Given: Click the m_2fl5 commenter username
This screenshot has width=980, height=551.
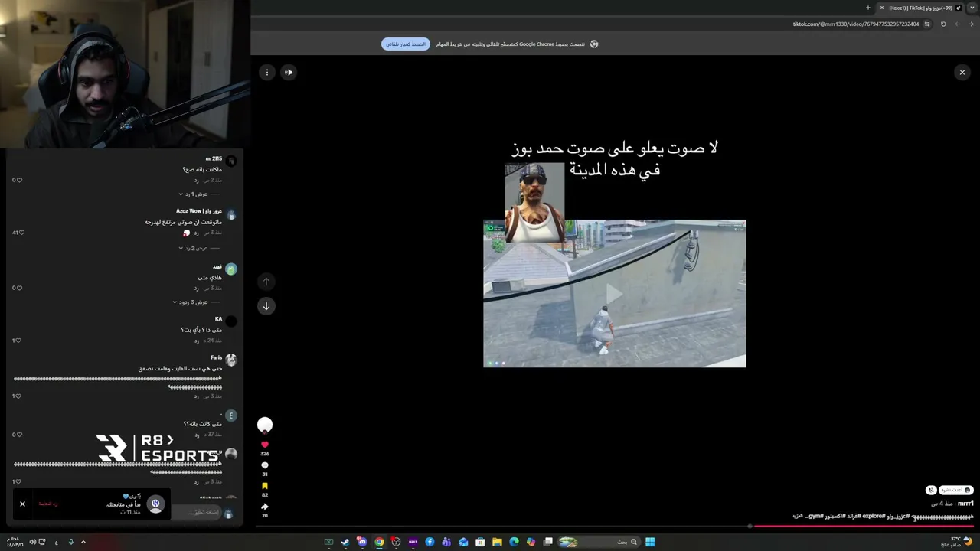Looking at the screenshot, I should 214,159.
